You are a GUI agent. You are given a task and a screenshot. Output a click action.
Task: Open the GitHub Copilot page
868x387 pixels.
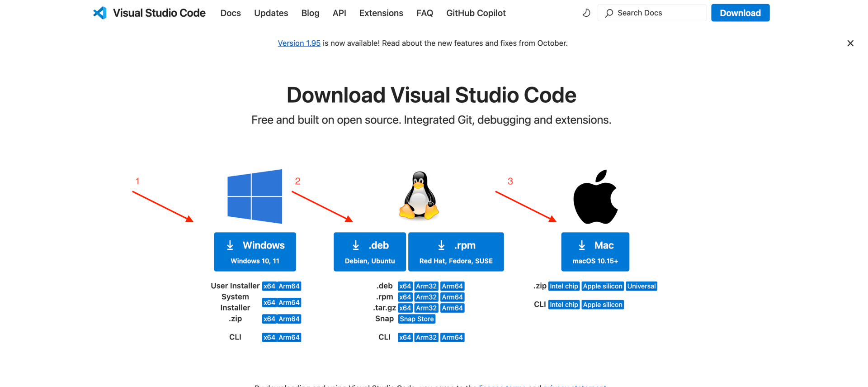pos(476,13)
